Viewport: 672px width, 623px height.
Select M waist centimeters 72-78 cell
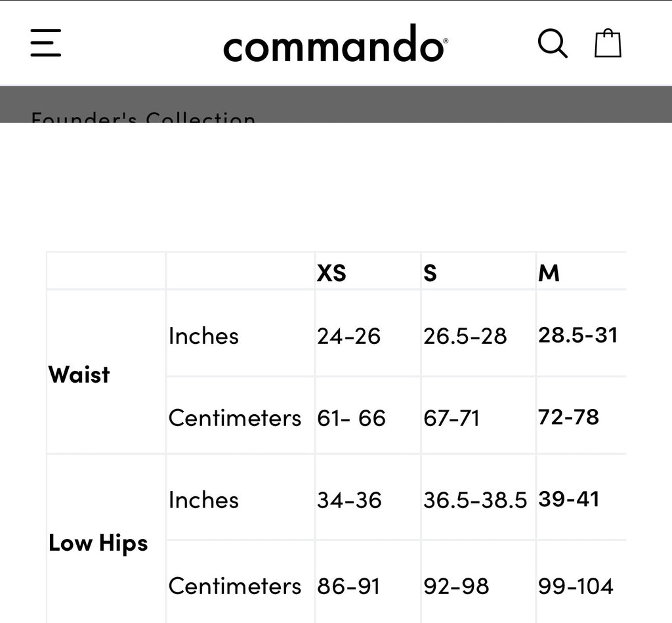568,417
